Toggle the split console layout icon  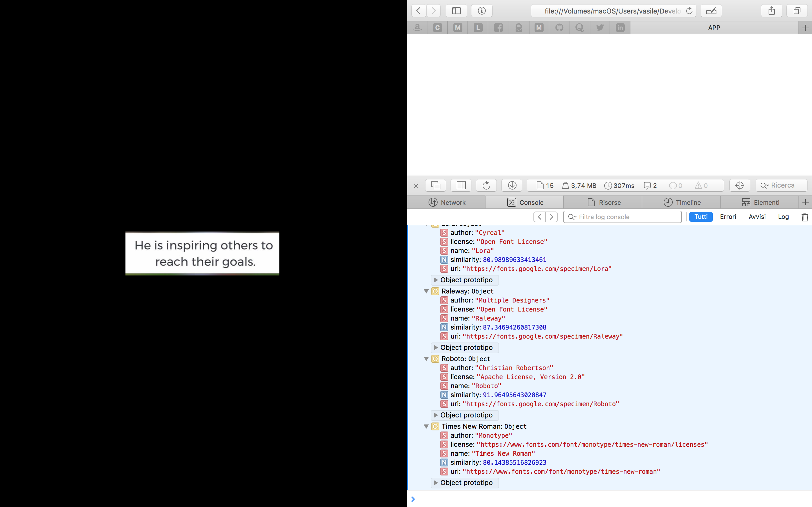(x=461, y=185)
